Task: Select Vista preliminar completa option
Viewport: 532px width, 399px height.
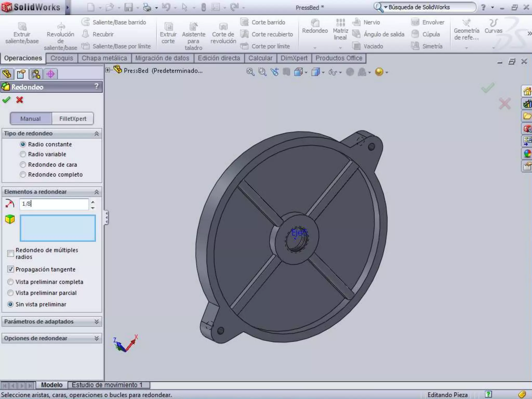Action: point(11,282)
